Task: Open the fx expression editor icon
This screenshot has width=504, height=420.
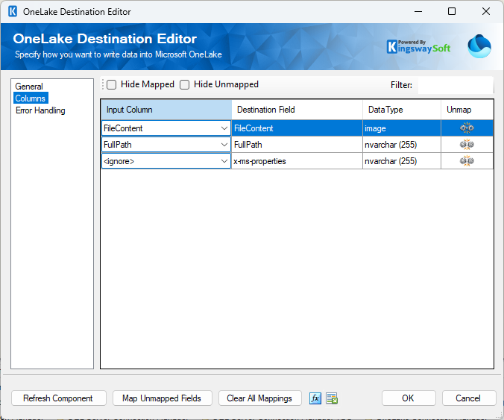Action: click(315, 398)
